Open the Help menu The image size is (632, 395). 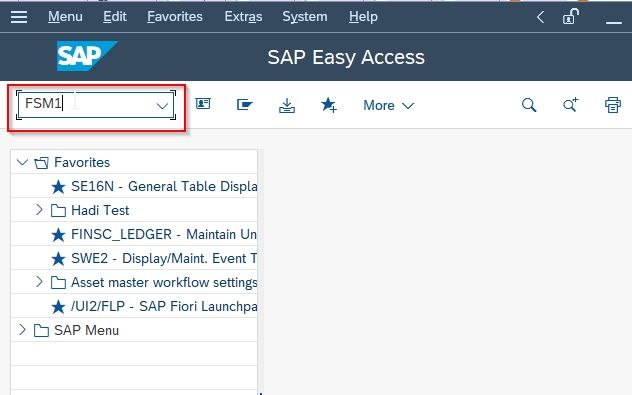coord(363,17)
